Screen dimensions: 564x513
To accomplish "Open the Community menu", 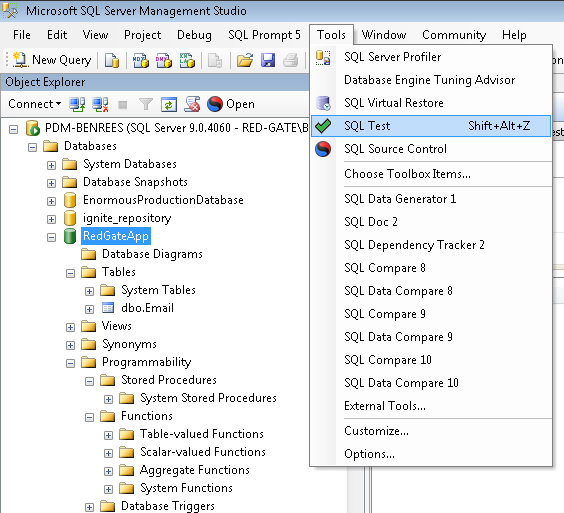I will point(454,35).
